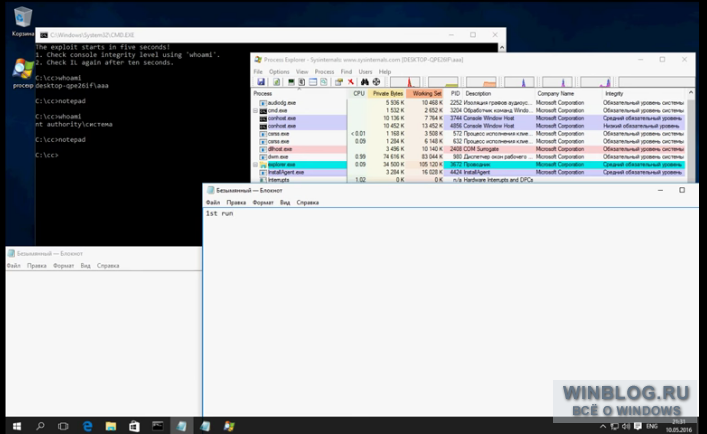
Task: Open the Store icon in the taskbar
Action: tap(134, 426)
